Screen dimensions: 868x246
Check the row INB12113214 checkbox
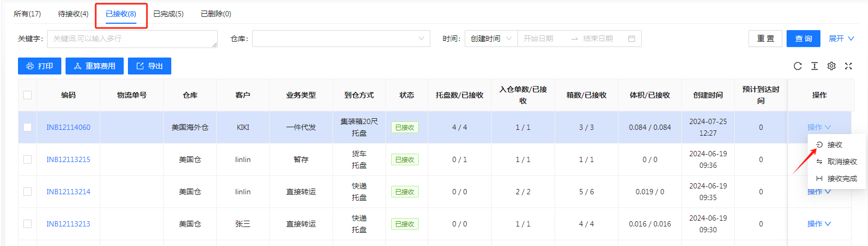pos(27,192)
